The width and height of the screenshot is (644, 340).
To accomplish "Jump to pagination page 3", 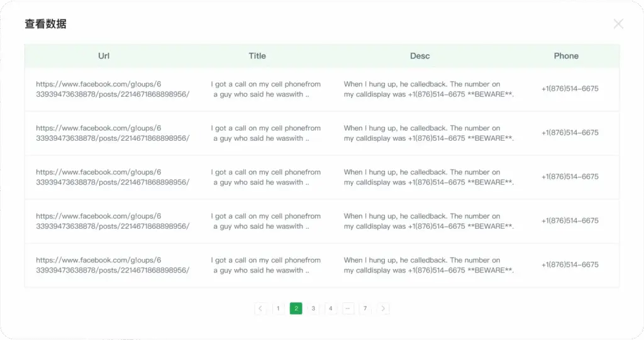I will [313, 309].
